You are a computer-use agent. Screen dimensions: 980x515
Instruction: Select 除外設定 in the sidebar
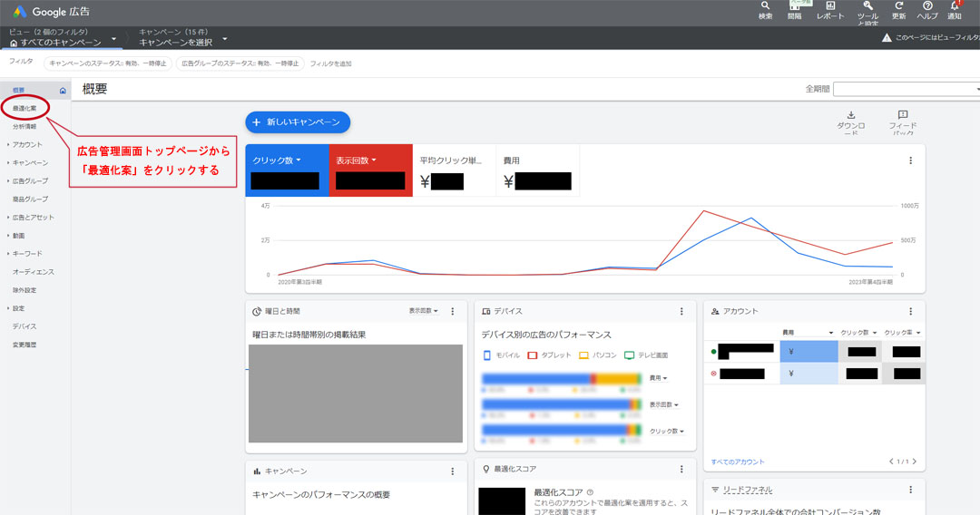[24, 290]
